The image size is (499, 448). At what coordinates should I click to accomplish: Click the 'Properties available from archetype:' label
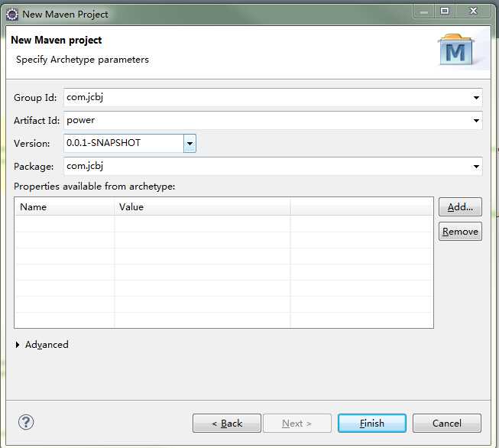pyautogui.click(x=95, y=187)
